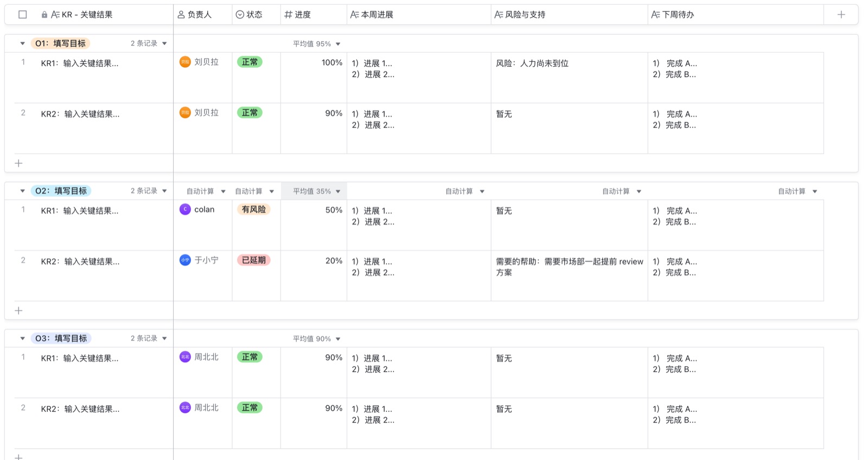
Task: Open the 平均值 35% summary dropdown
Action: coord(317,191)
